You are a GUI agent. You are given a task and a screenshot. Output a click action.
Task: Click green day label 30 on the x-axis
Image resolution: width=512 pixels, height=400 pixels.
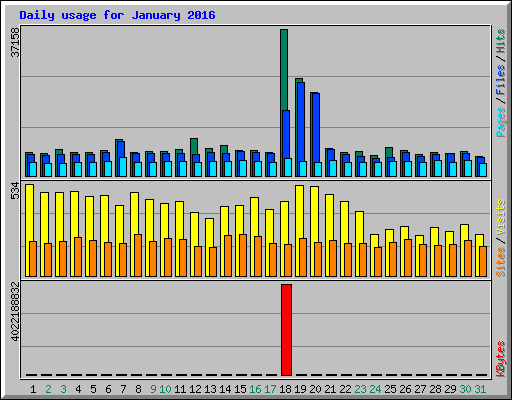coord(465,389)
